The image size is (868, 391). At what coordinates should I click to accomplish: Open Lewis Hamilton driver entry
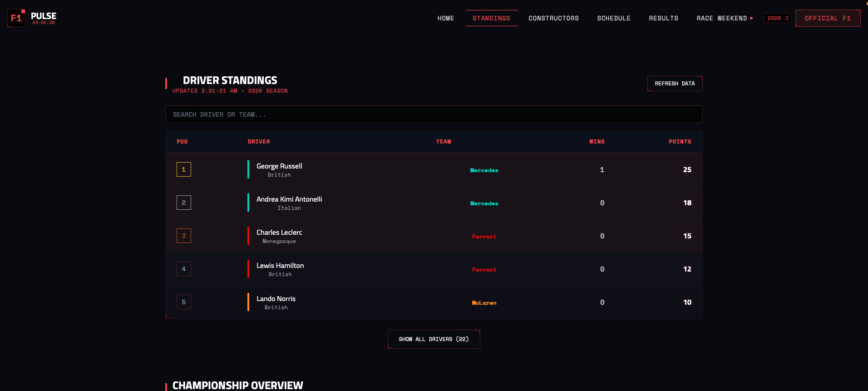(280, 266)
